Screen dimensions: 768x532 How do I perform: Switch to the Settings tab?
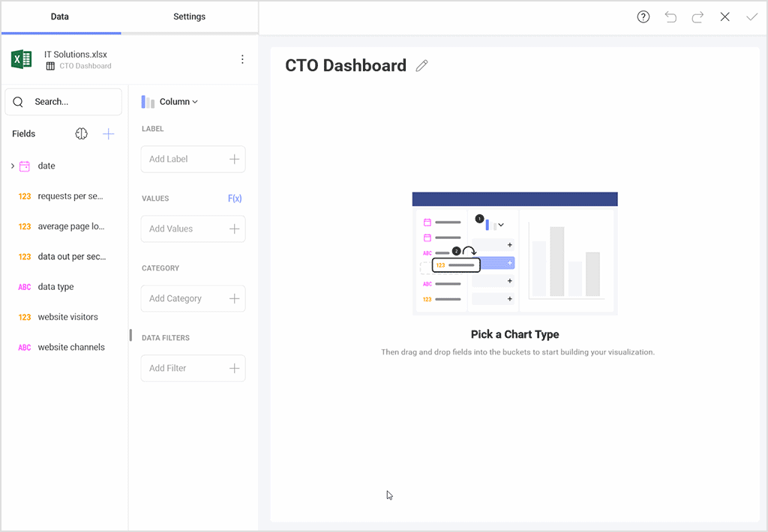[x=189, y=16]
